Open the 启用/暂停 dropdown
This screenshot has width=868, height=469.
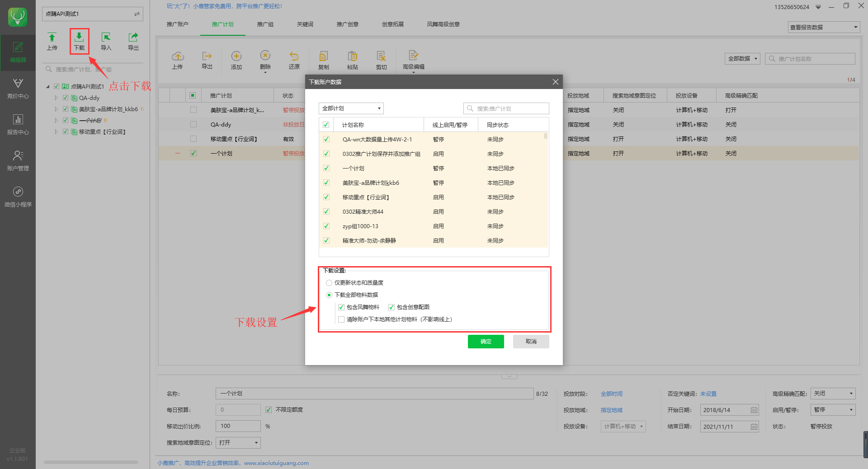tap(833, 410)
